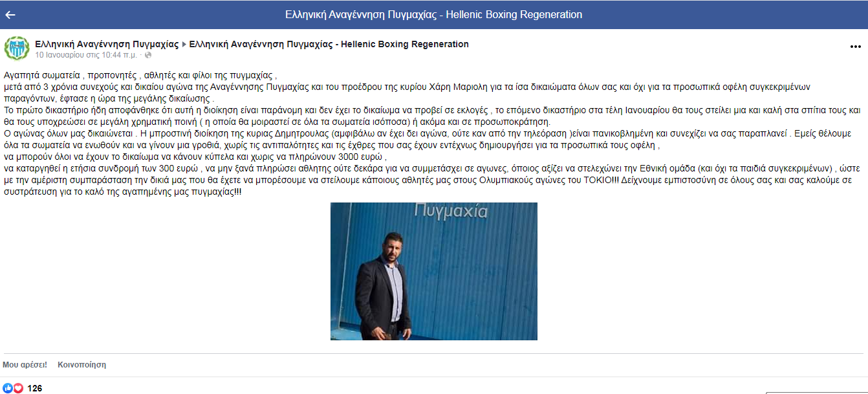Go back using the header arrow
The image size is (868, 394).
(x=10, y=14)
